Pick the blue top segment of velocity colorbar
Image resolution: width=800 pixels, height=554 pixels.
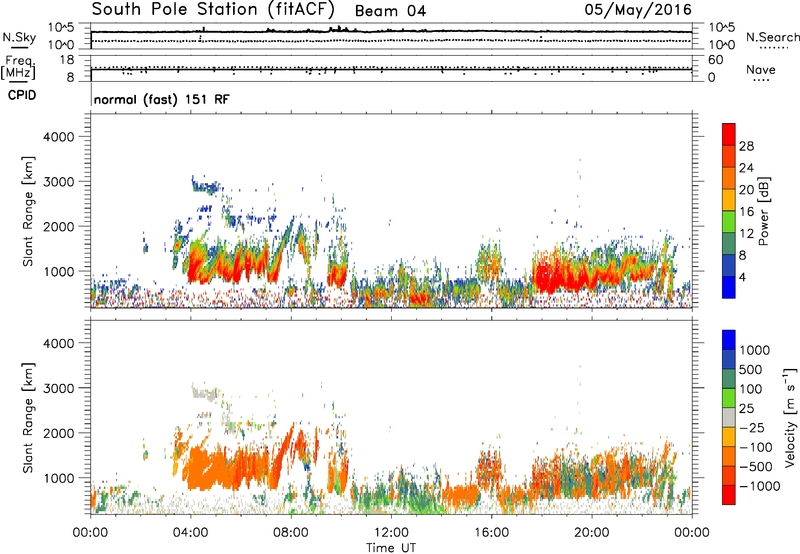coord(729,340)
